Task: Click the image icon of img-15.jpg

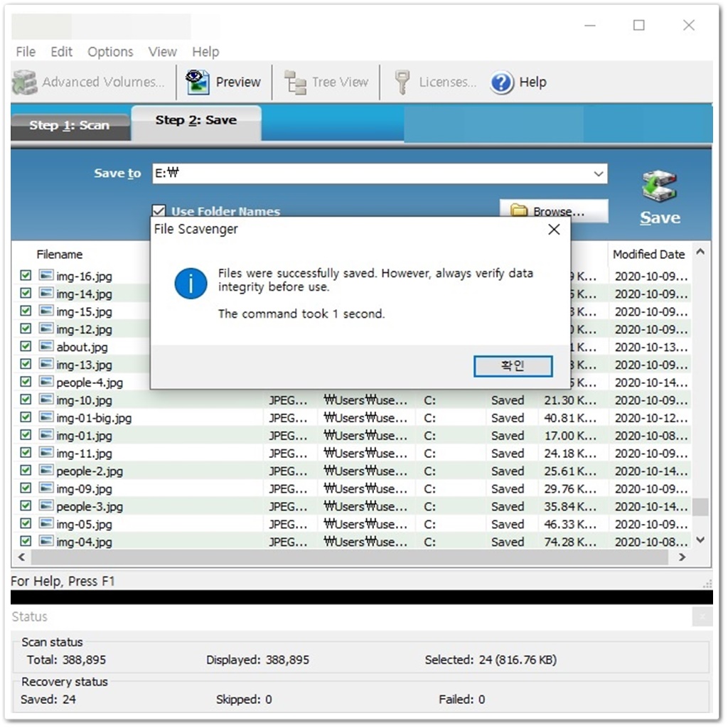Action: tap(45, 311)
